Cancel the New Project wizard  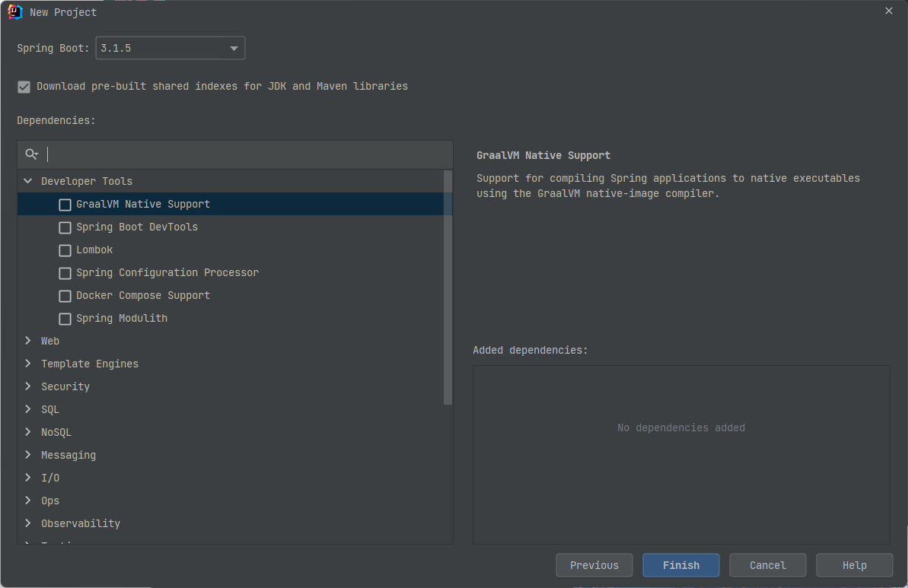point(768,565)
